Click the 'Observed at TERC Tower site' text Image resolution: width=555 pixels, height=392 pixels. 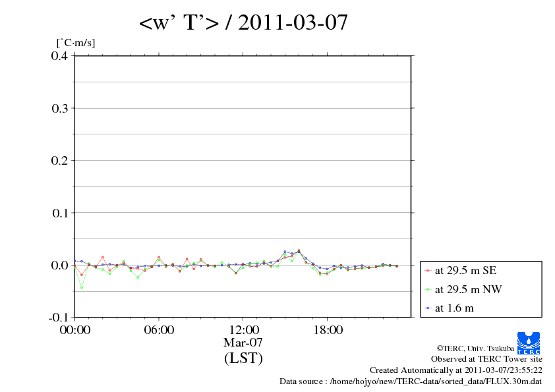486,359
